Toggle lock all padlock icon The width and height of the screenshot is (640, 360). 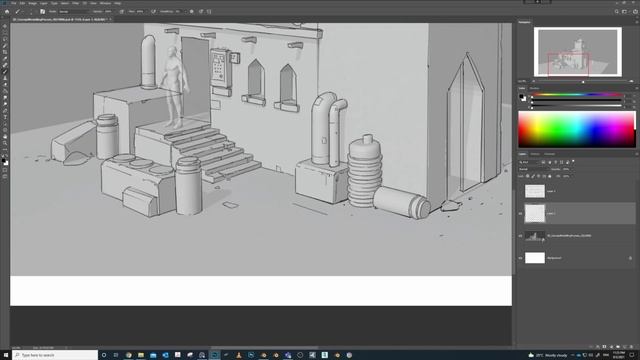click(x=549, y=176)
